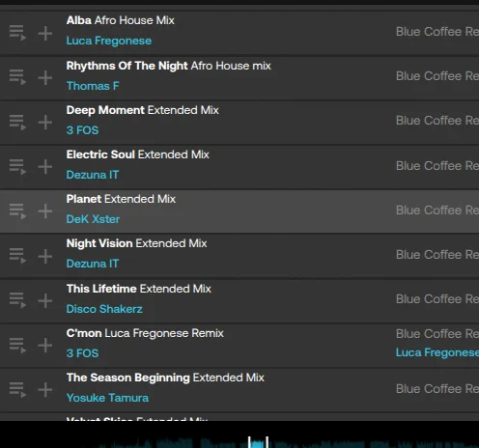479x448 pixels.
Task: Open artist Thomas F
Action: 93,86
